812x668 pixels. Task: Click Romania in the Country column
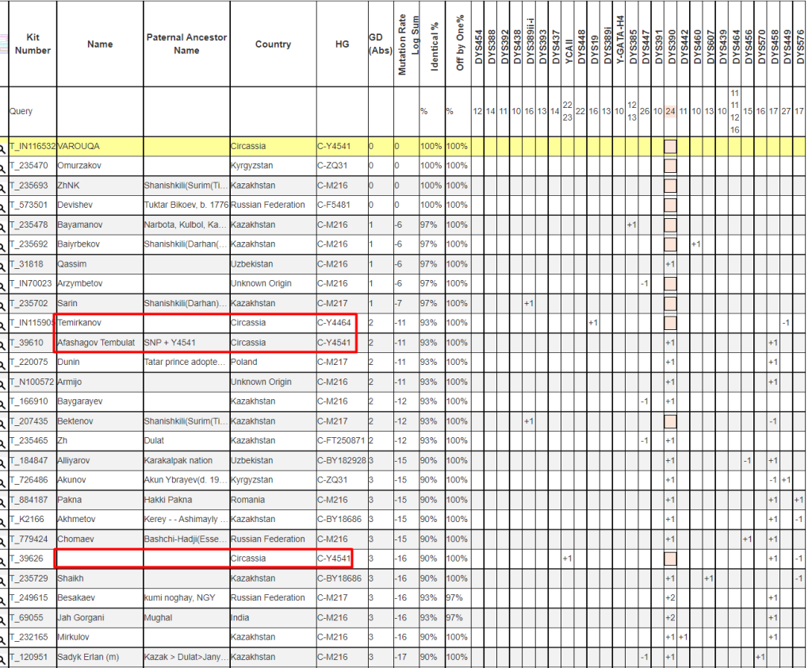[247, 500]
